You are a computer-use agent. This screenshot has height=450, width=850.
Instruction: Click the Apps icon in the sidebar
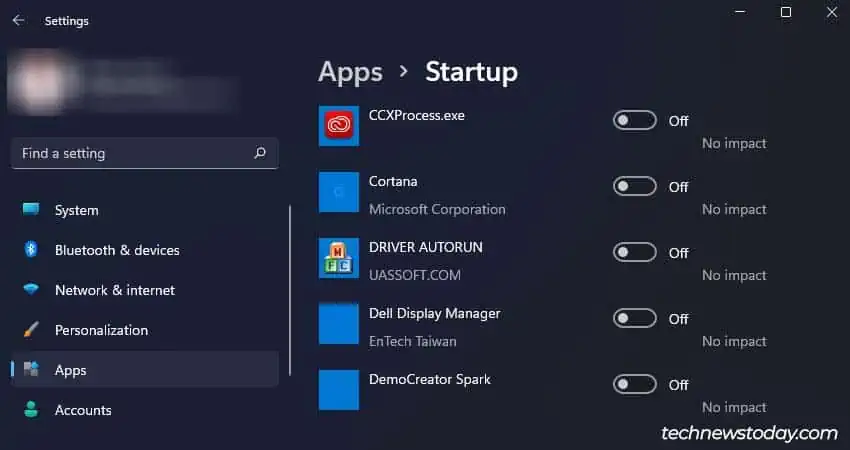pos(31,370)
